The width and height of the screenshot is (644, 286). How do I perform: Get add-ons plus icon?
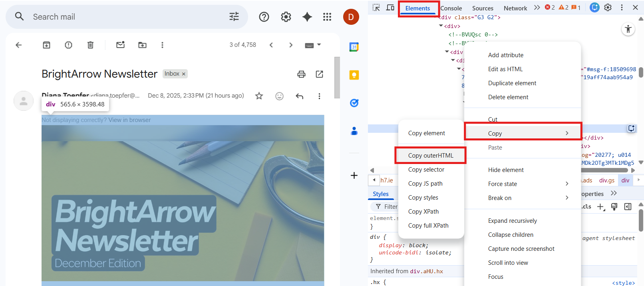pos(354,175)
